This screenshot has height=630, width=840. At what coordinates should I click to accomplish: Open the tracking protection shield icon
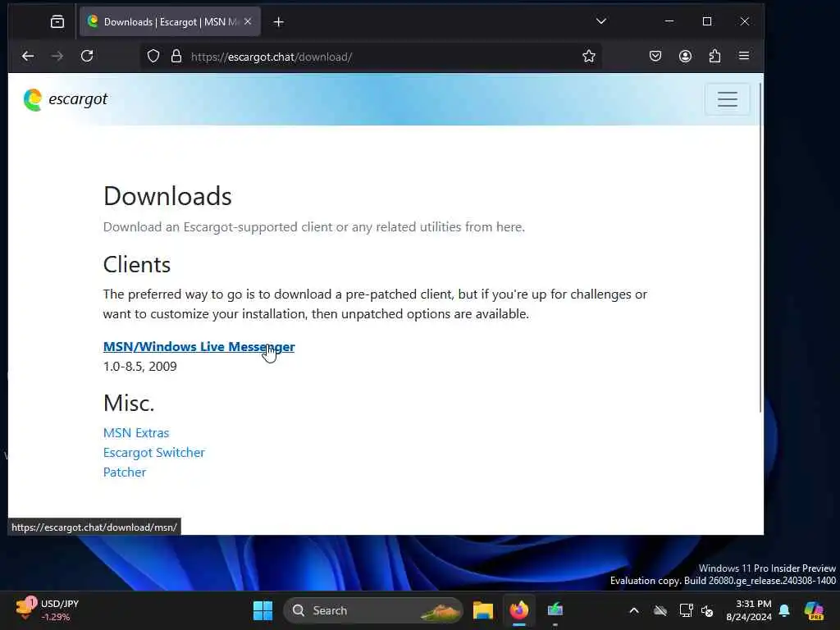click(153, 57)
